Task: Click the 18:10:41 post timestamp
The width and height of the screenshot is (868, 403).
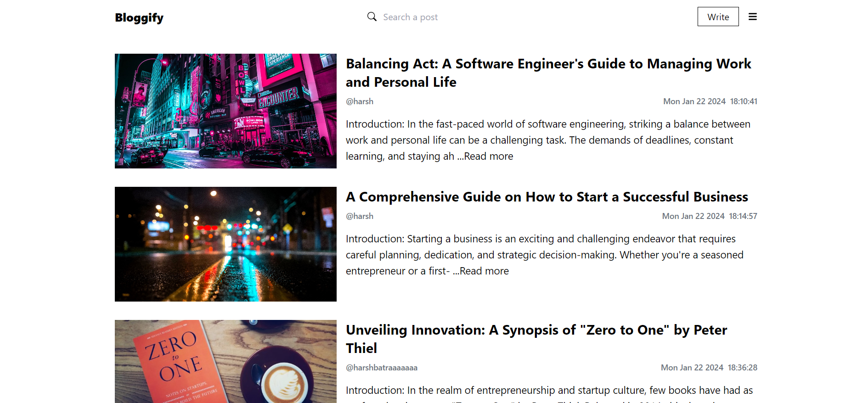Action: 744,101
